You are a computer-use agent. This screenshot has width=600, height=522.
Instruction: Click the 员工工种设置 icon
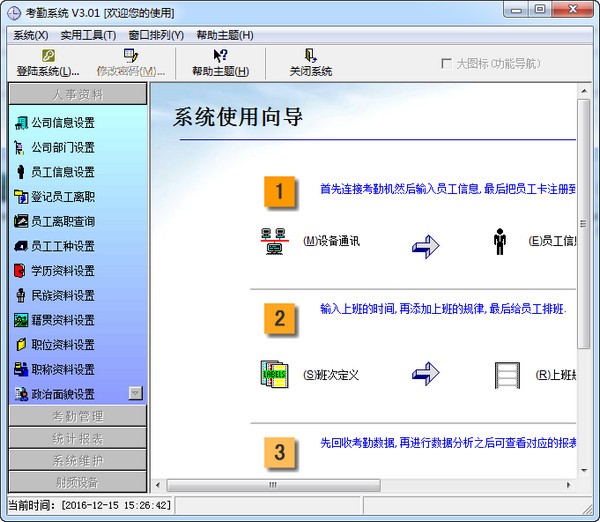coord(21,246)
